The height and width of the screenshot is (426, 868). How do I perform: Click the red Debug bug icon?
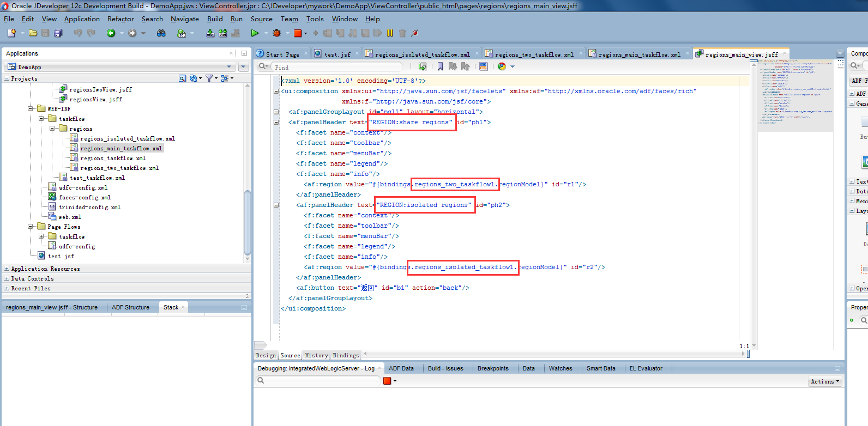277,33
